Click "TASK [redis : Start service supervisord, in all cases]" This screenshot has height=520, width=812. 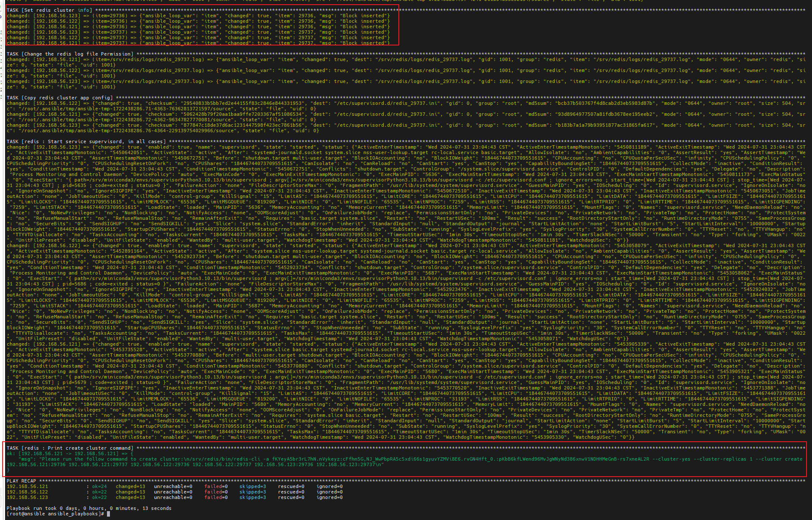click(86, 141)
